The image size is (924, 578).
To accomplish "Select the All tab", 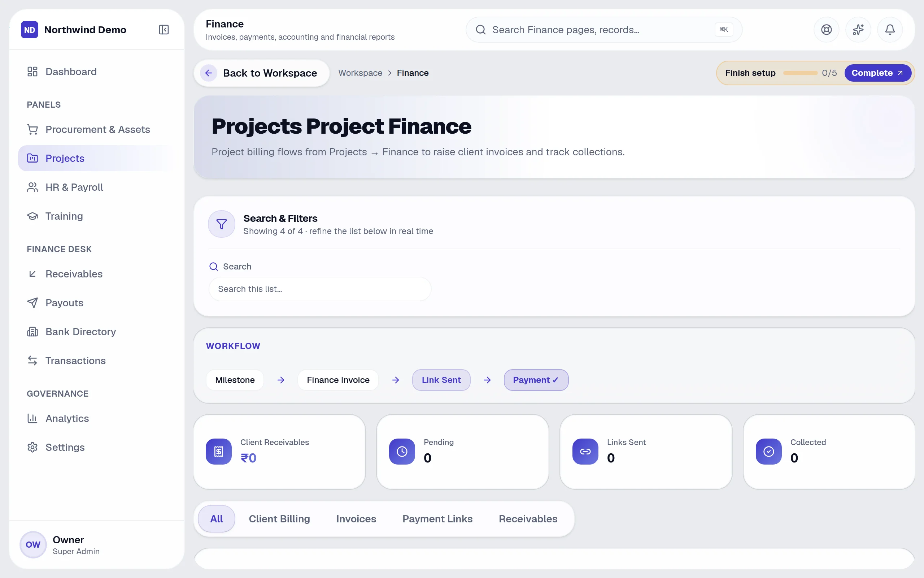I will click(x=217, y=519).
